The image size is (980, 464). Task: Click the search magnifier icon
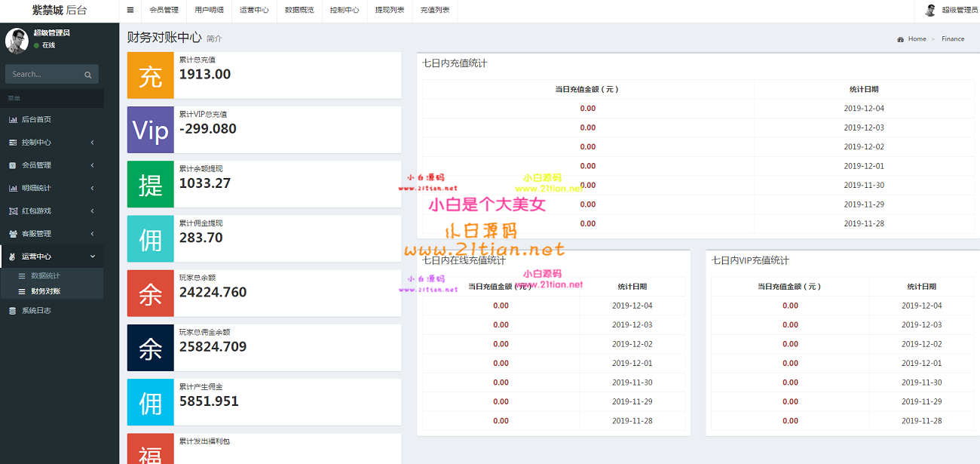(87, 75)
